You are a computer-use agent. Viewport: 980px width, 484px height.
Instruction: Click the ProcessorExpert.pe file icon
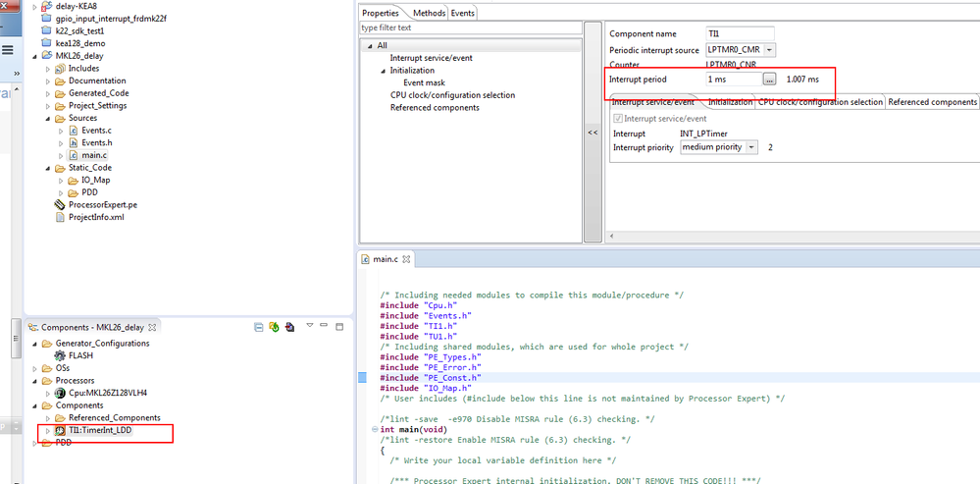pyautogui.click(x=60, y=205)
